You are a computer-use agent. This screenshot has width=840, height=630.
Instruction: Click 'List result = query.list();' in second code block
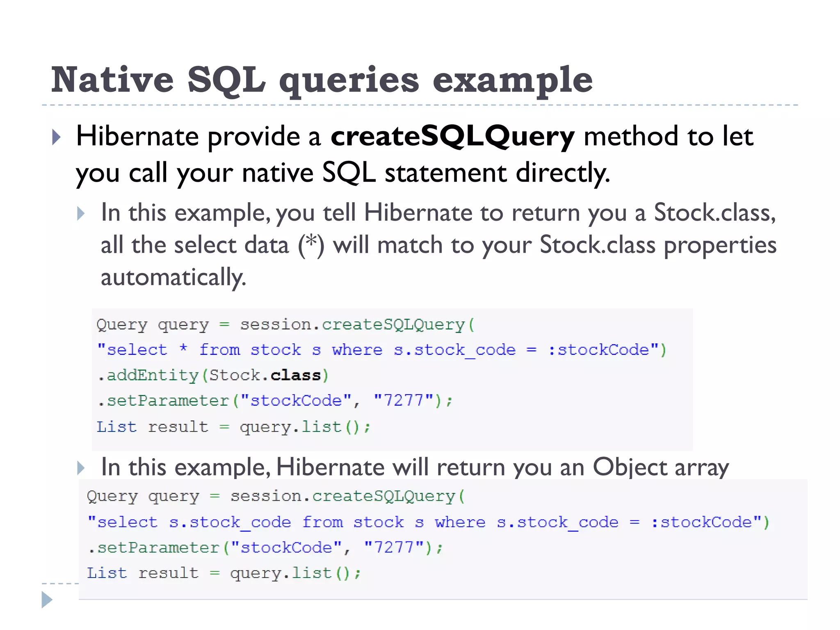(x=224, y=573)
